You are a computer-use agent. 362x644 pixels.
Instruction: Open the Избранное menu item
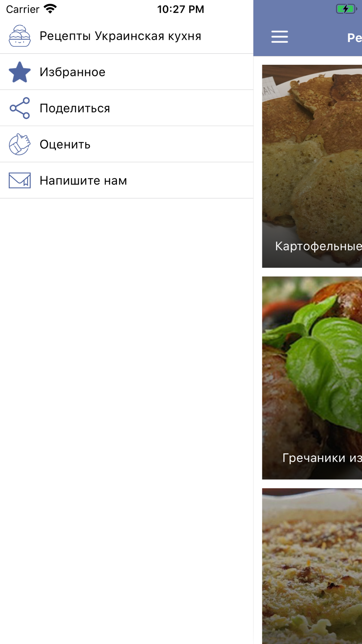[x=127, y=72]
